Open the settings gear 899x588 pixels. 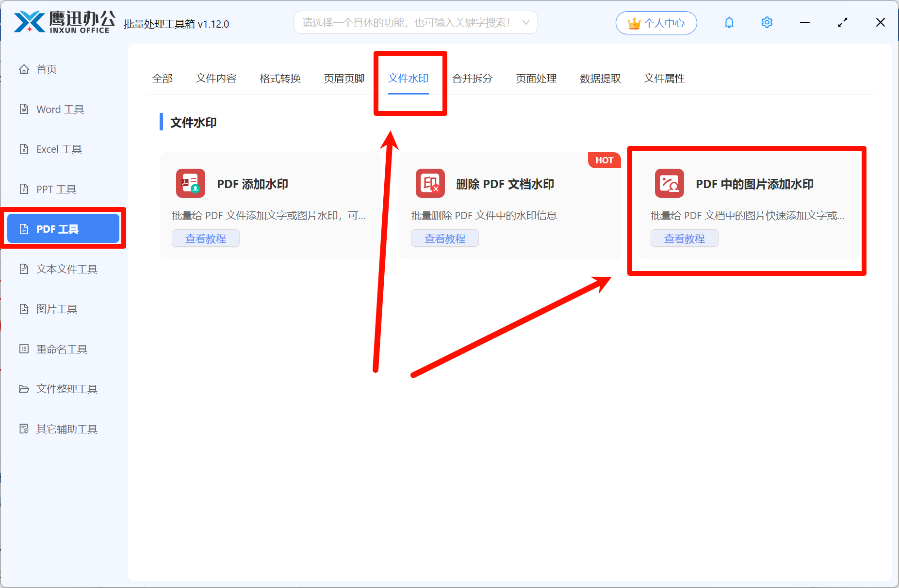767,22
